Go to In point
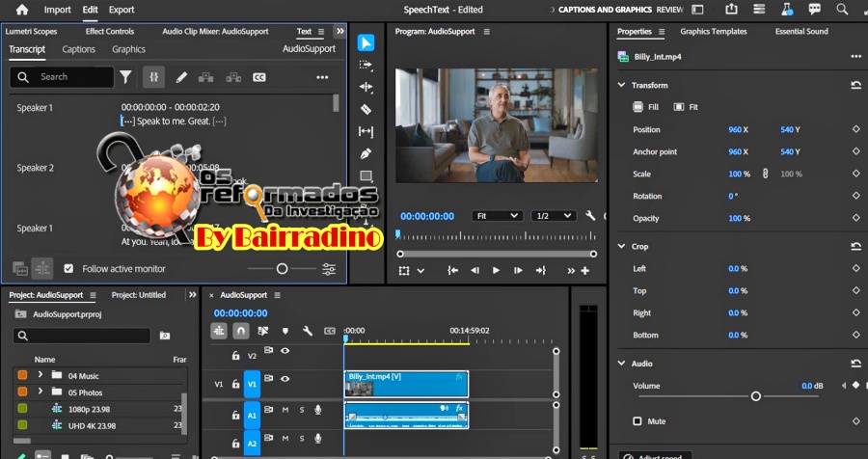This screenshot has height=459, width=868. coord(453,271)
